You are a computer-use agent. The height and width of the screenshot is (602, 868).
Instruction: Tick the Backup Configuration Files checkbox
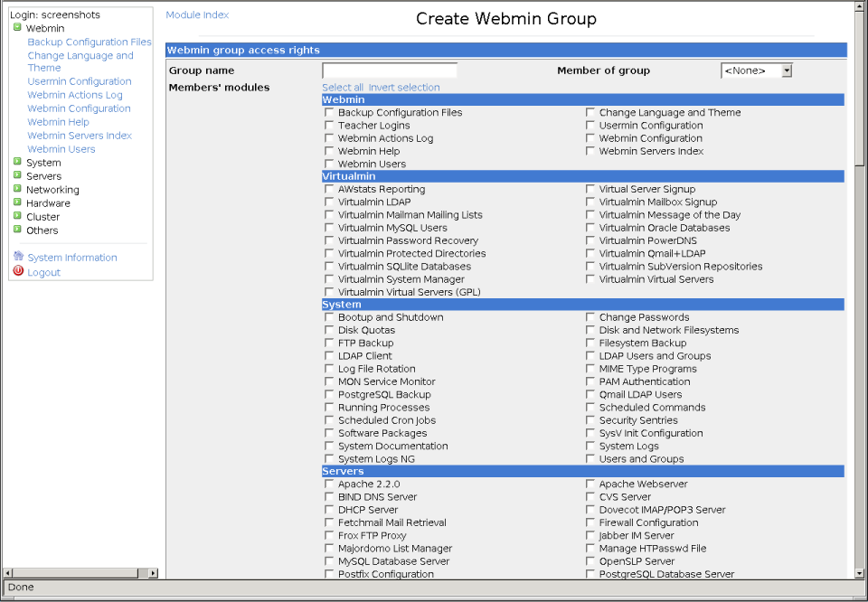click(x=329, y=112)
